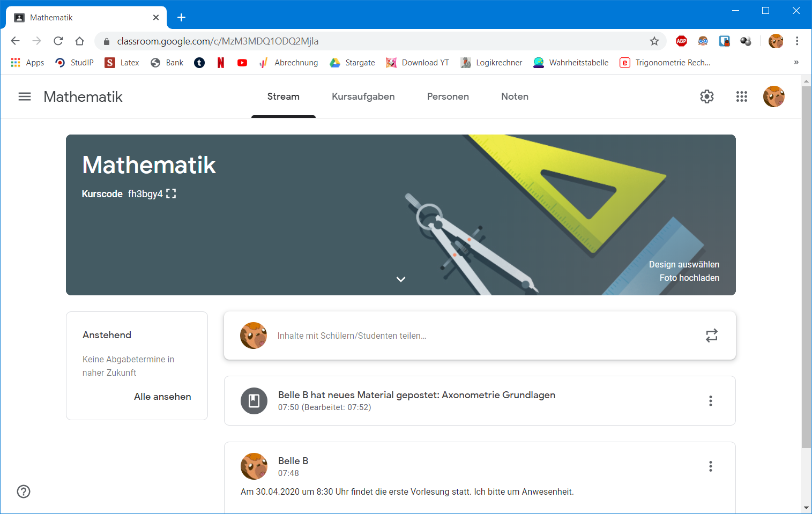812x514 pixels.
Task: Click Foto hochladen on the banner
Action: coord(689,278)
